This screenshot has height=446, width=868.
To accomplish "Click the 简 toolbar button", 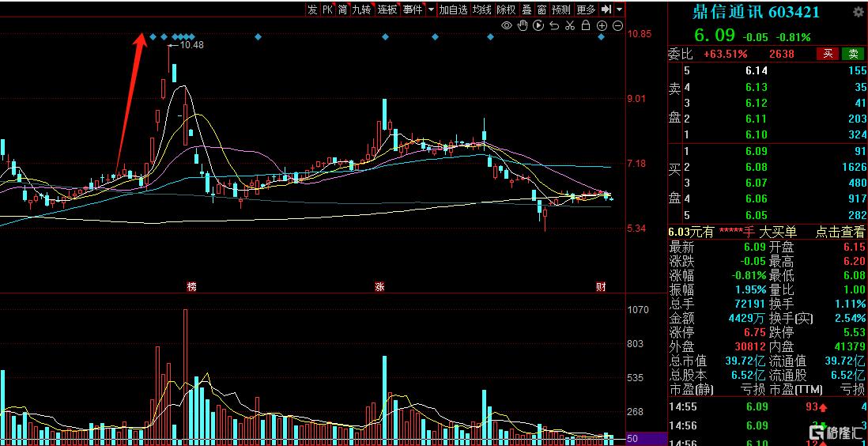I will pyautogui.click(x=342, y=9).
